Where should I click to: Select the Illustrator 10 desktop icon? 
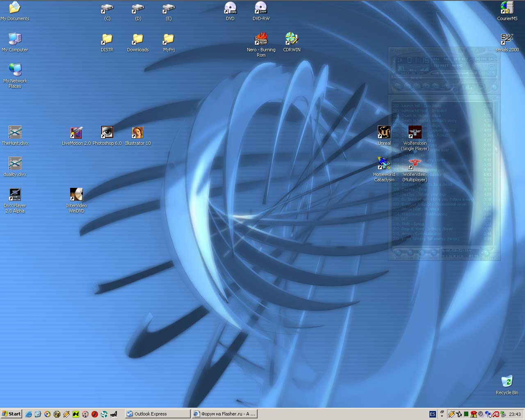pos(138,136)
